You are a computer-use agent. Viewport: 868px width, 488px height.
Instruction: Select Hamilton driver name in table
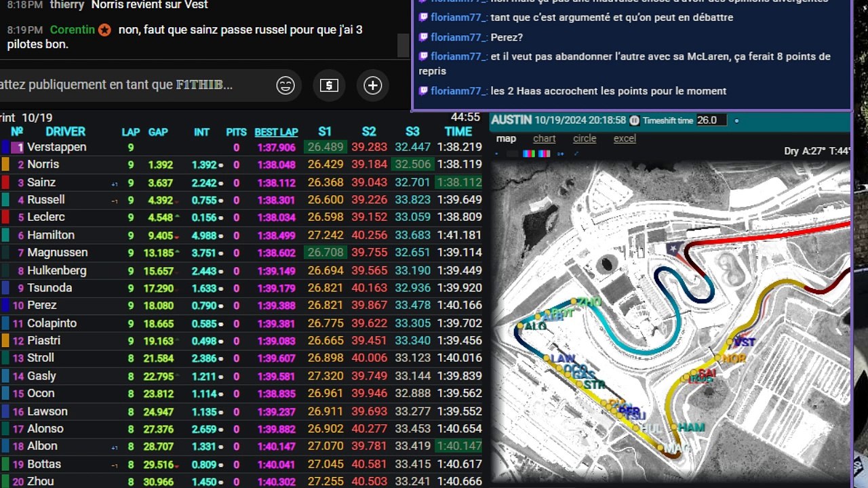pyautogui.click(x=51, y=235)
